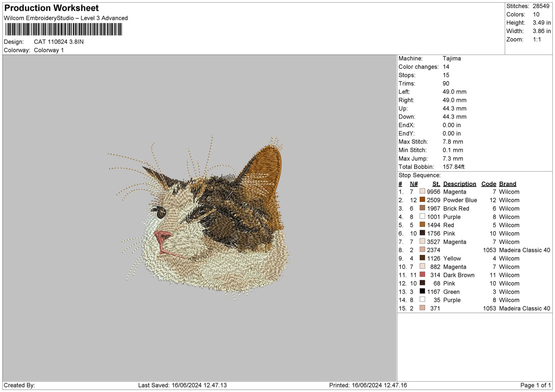
Task: Click stitch count 9956 in stop 1
Action: point(434,192)
